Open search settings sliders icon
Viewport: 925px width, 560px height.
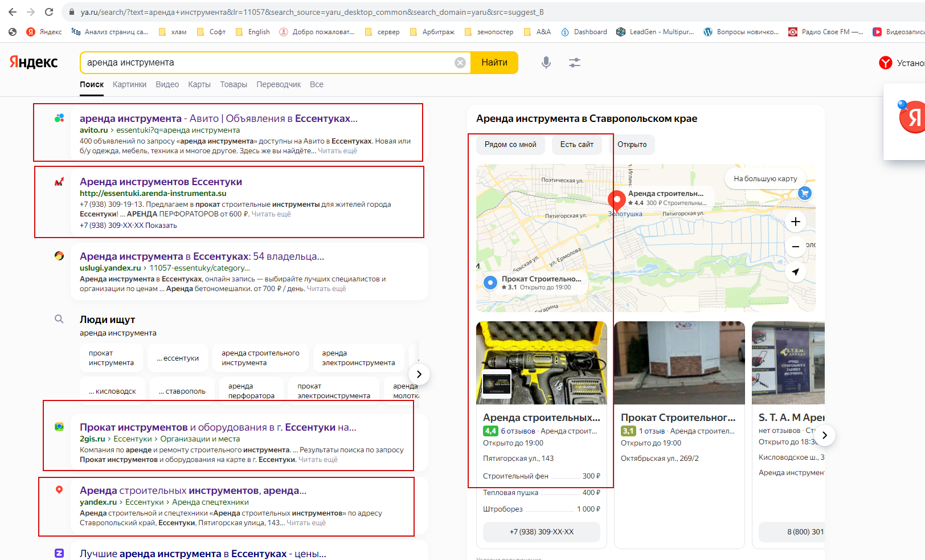click(574, 63)
